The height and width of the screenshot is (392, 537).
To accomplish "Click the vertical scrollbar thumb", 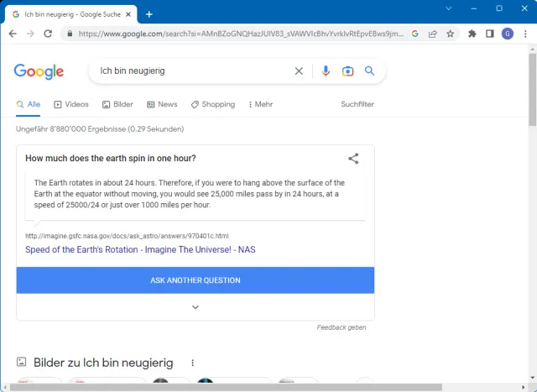I will 532,89.
